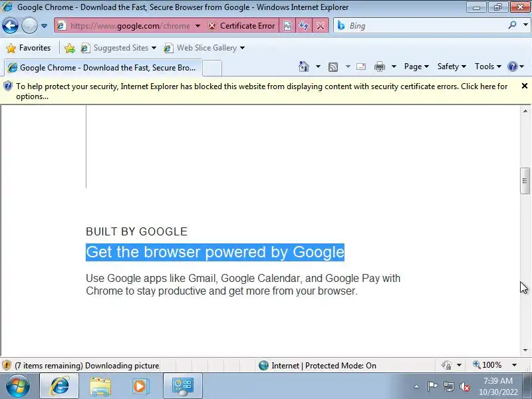
Task: Expand the zoom level dropdown arrow
Action: (514, 365)
